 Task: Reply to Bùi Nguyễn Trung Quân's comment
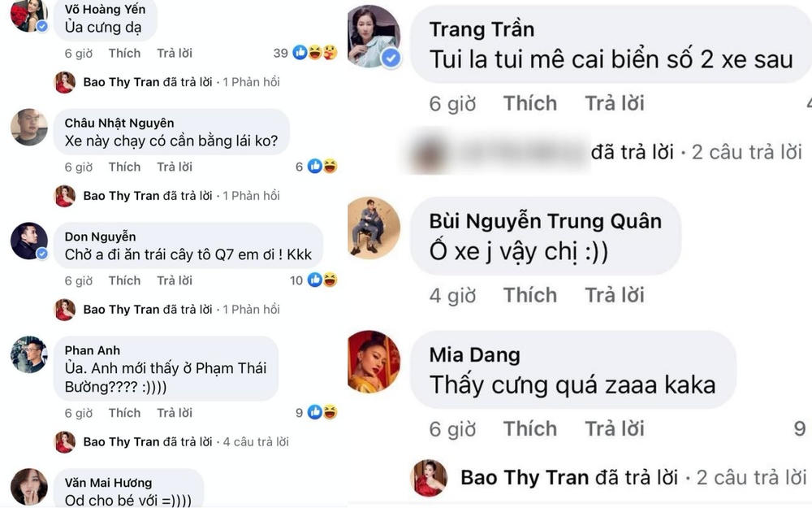point(615,296)
